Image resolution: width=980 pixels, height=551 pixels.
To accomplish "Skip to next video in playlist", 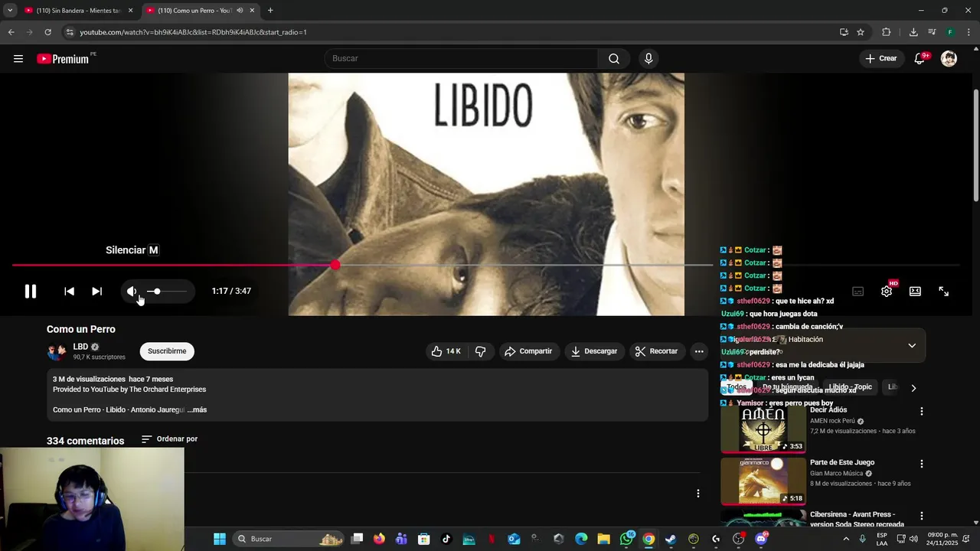I will tap(96, 292).
